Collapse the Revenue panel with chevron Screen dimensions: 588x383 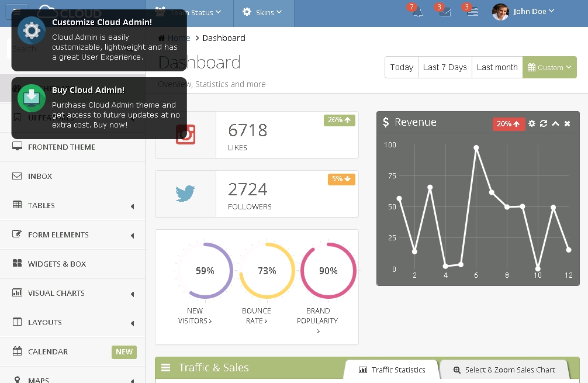[x=555, y=123]
